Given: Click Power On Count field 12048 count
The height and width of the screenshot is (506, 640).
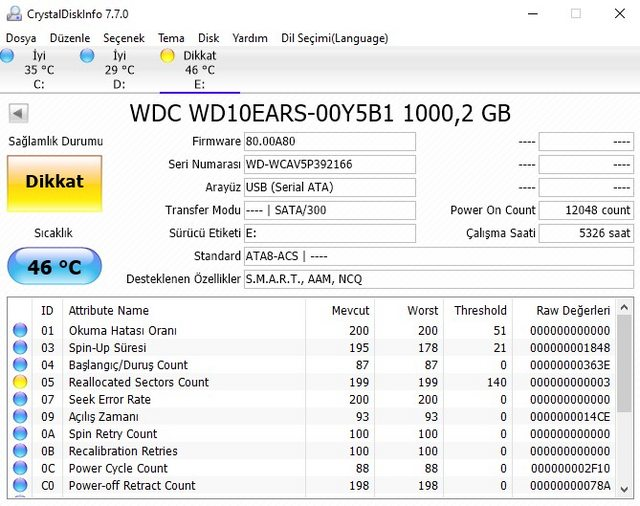Looking at the screenshot, I should tap(586, 210).
